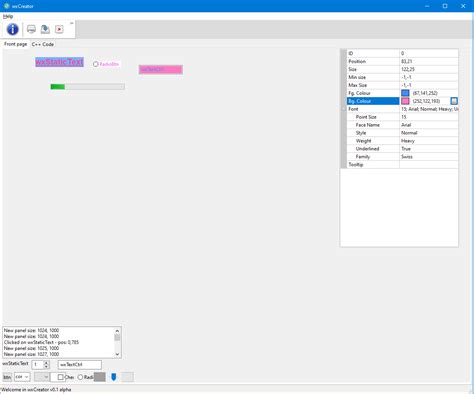The width and height of the screenshot is (474, 394).
Task: Select the Position property row
Action: coord(403,61)
